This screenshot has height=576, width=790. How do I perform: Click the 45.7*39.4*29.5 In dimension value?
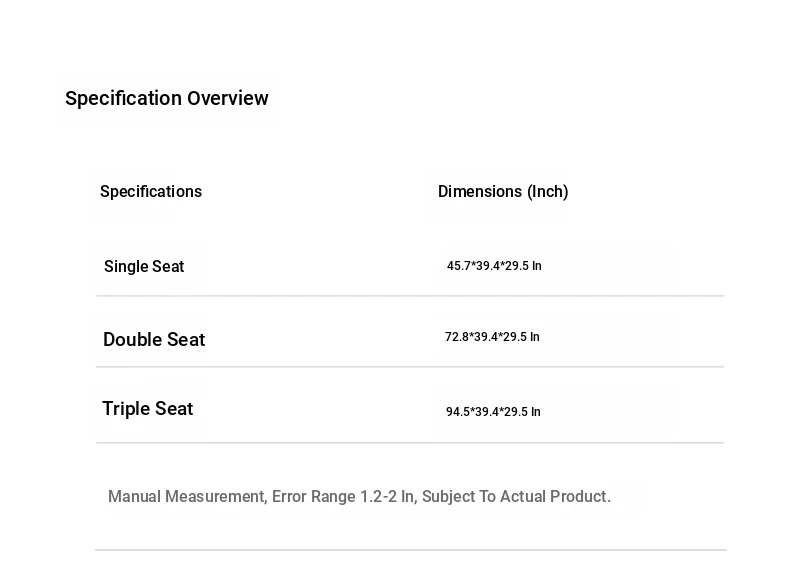[494, 266]
